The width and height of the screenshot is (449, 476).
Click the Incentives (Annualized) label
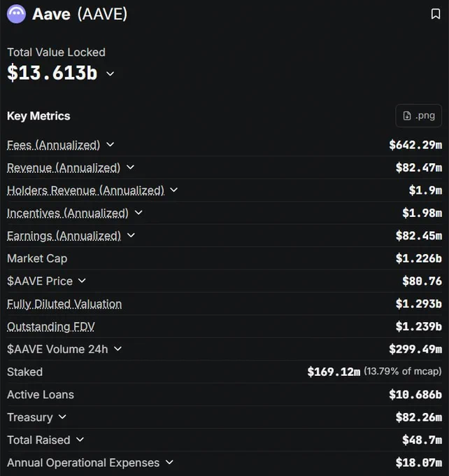click(x=68, y=213)
